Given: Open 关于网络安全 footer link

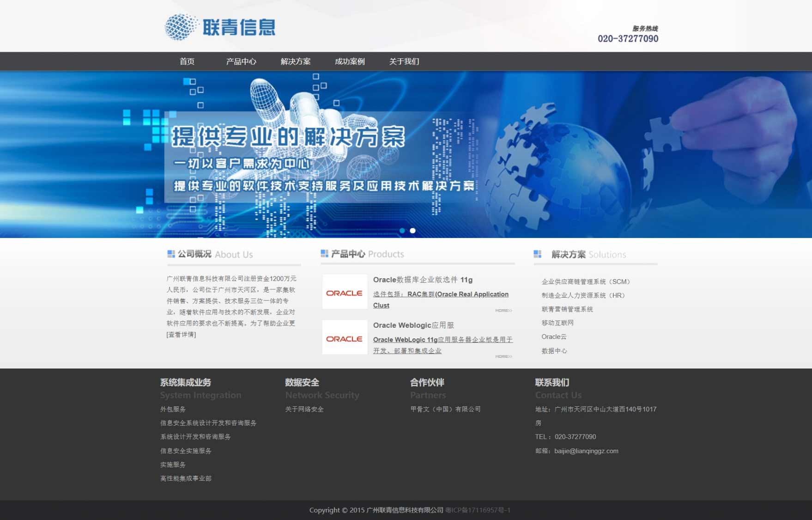Looking at the screenshot, I should [x=304, y=409].
